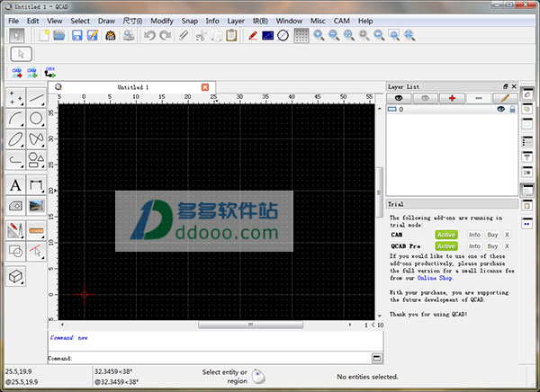Edit layer with the pencil button

[x=505, y=98]
